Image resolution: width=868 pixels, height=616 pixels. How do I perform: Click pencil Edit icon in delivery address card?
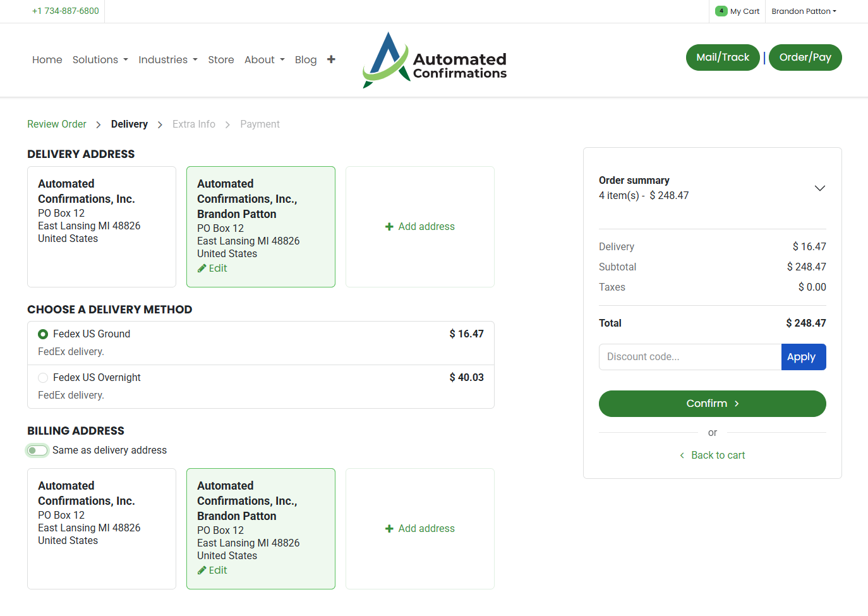202,269
